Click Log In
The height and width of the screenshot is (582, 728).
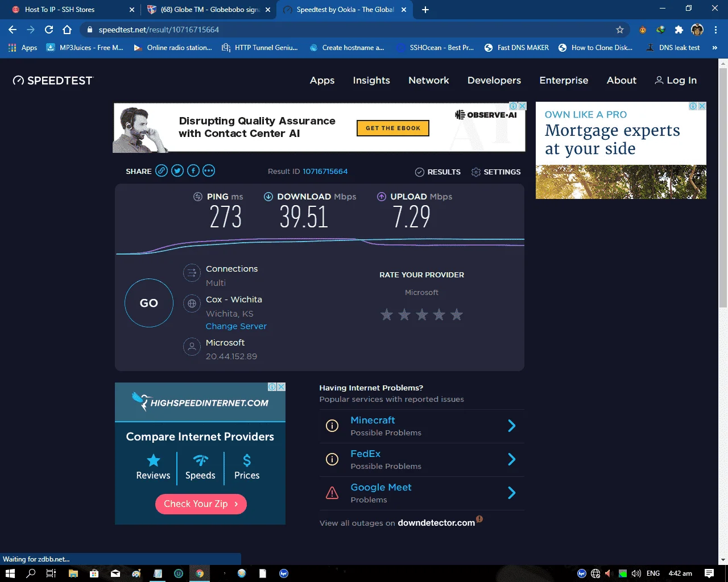[676, 81]
